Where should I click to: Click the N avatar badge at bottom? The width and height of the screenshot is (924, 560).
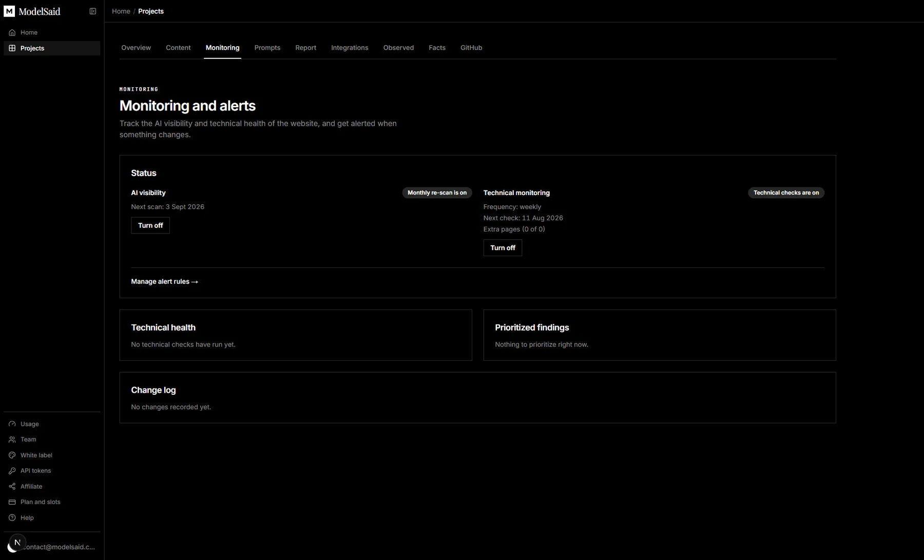point(17,543)
